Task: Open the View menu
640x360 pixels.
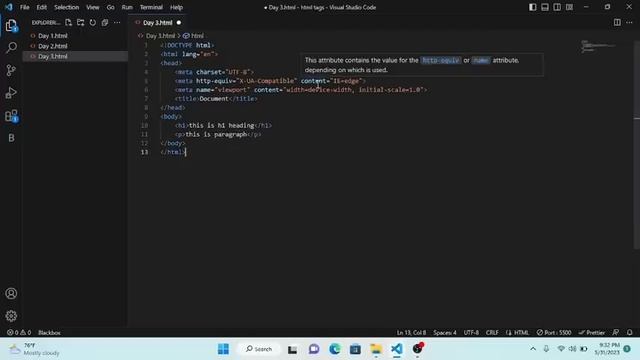Action: [x=93, y=7]
